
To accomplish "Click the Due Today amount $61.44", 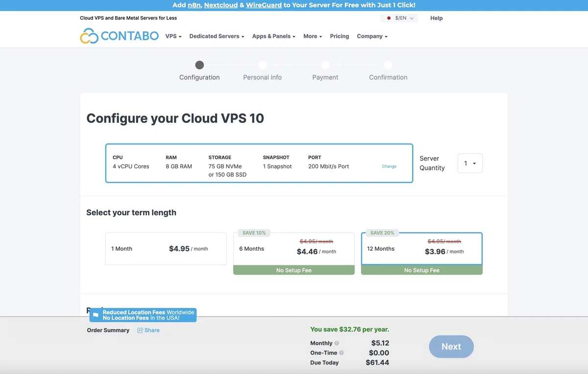I will (377, 363).
